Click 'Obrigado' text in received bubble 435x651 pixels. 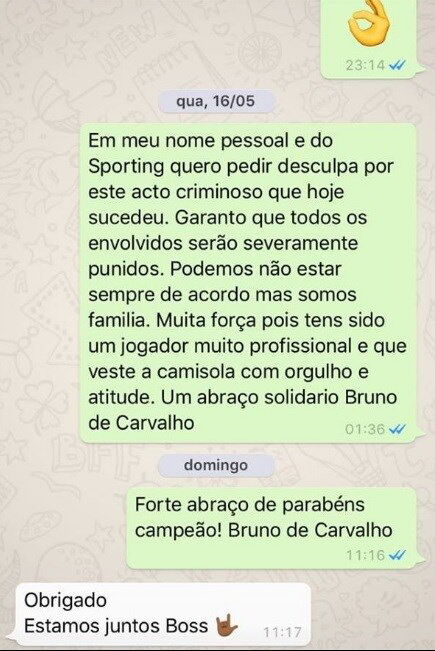66,600
